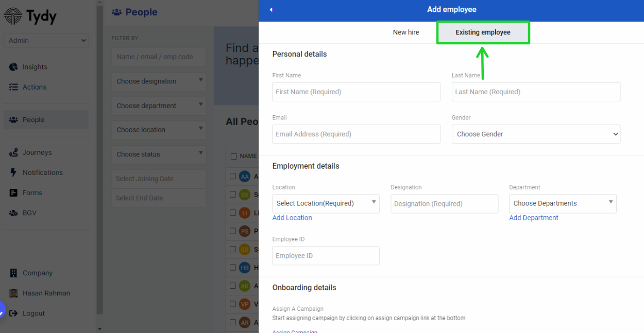644x333 pixels.
Task: Open the Choose department filter
Action: 159,106
